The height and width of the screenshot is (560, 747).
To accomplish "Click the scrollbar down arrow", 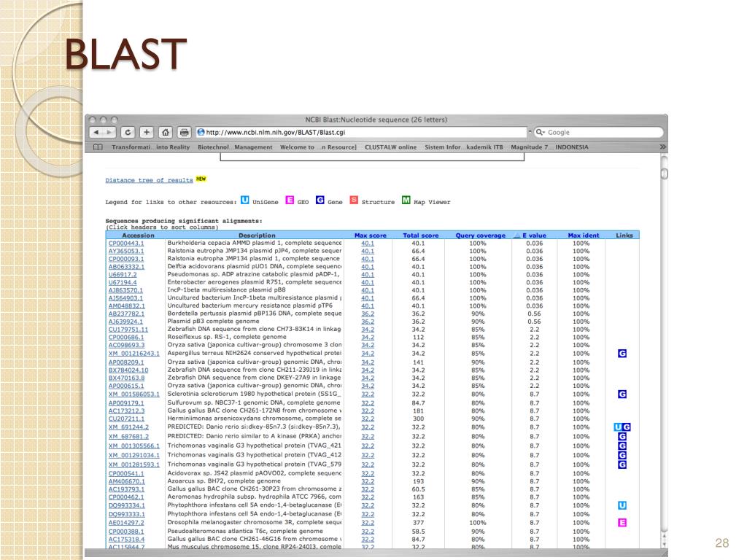I will coord(664,543).
